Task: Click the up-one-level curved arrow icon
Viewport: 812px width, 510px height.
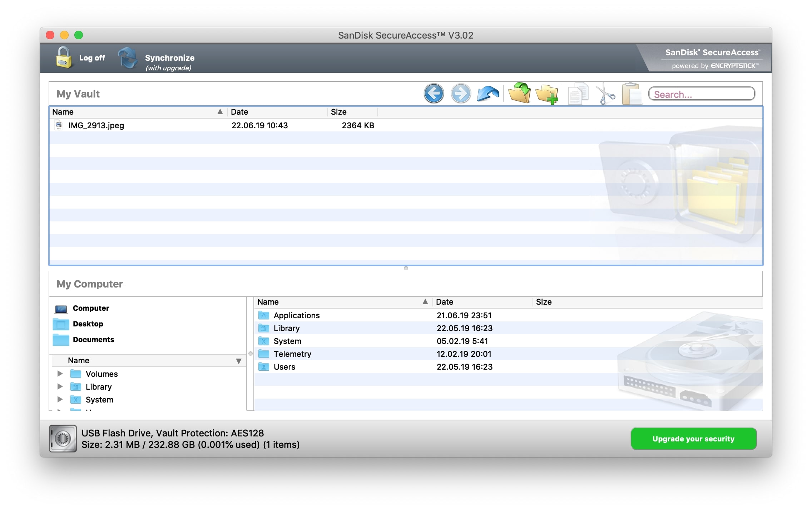Action: (488, 94)
